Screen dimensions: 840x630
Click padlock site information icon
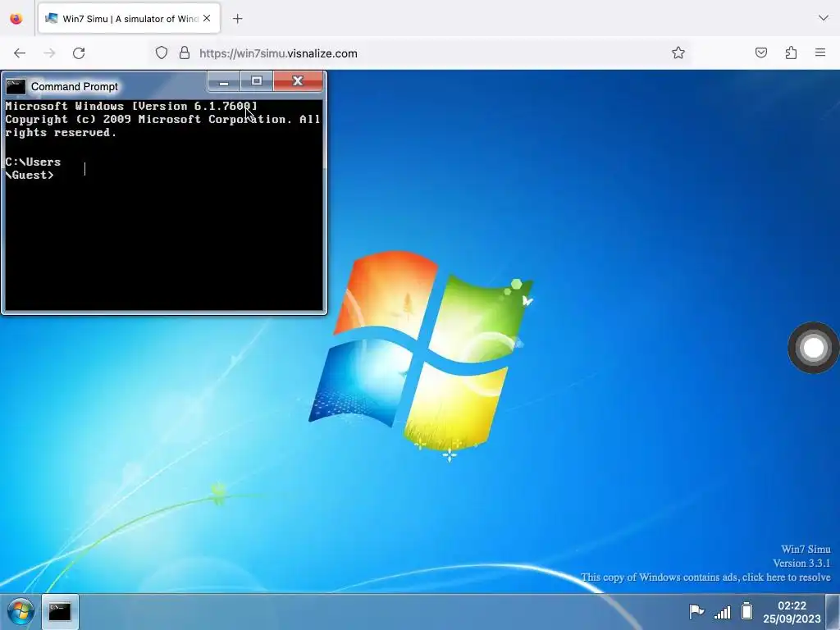click(x=185, y=53)
